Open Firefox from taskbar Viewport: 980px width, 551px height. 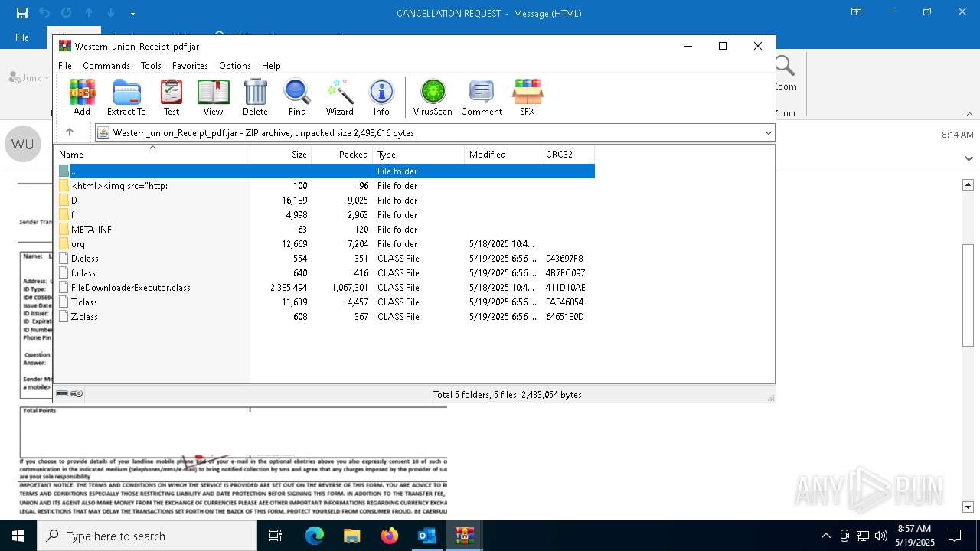pyautogui.click(x=390, y=536)
